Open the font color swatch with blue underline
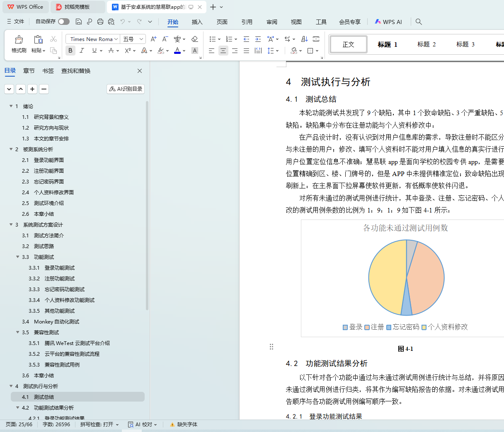 [177, 51]
